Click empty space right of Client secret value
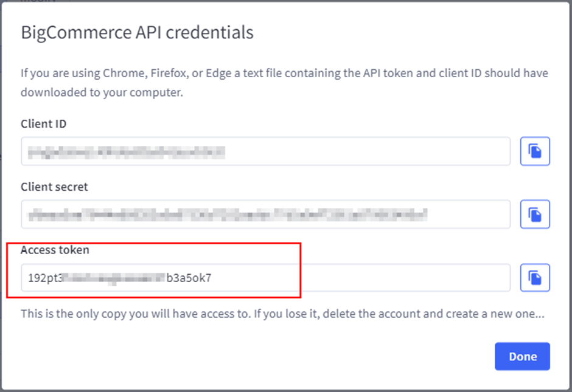The height and width of the screenshot is (392, 572). [469, 214]
